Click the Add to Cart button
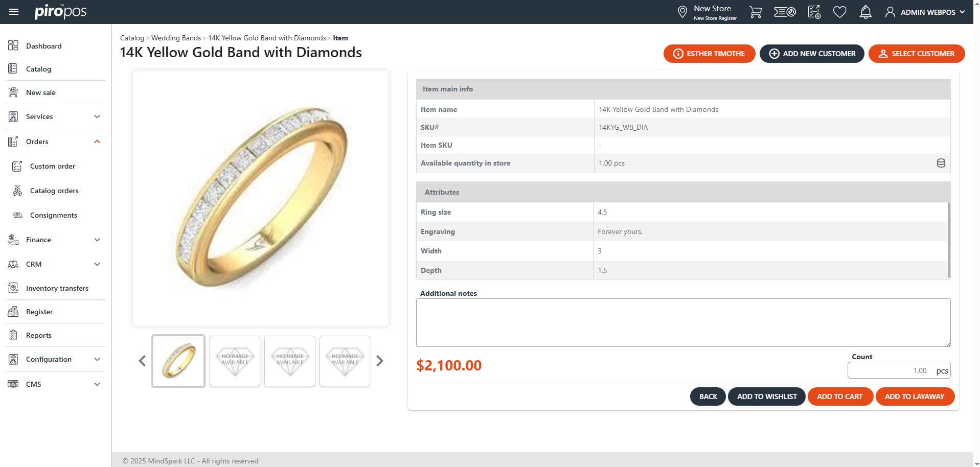Image resolution: width=980 pixels, height=467 pixels. 839,396
